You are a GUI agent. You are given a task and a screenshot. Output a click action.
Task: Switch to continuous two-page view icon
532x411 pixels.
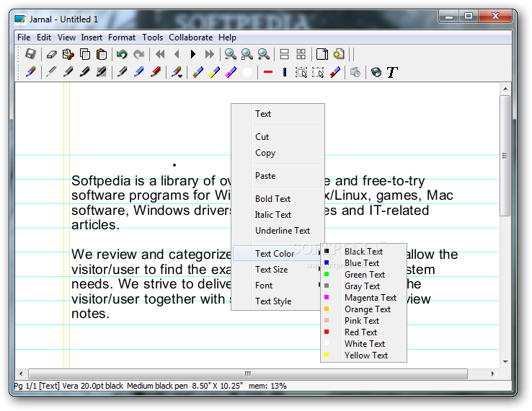pos(284,54)
